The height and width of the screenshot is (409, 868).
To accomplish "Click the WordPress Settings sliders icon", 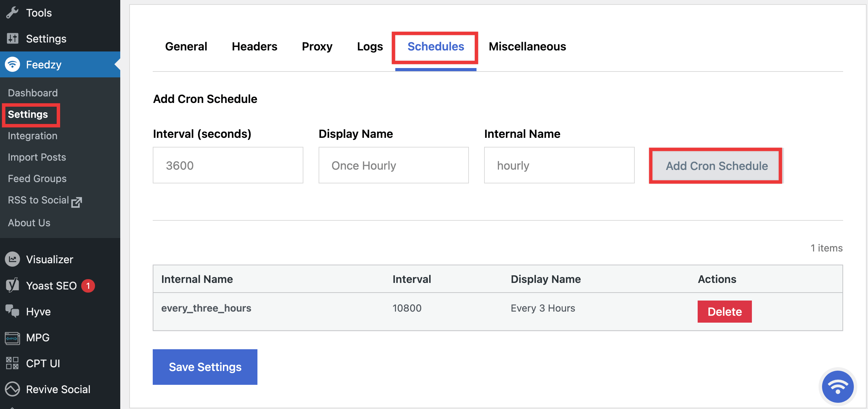I will pyautogui.click(x=12, y=38).
